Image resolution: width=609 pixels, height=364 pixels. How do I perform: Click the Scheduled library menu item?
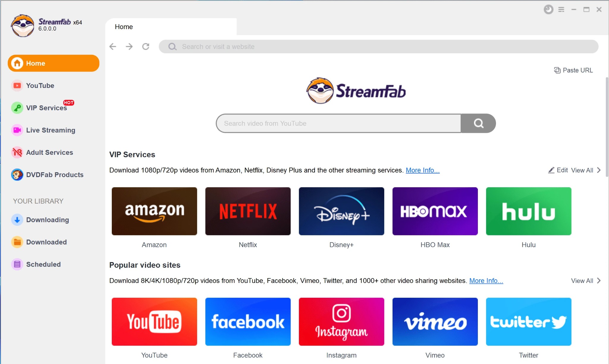pyautogui.click(x=43, y=264)
